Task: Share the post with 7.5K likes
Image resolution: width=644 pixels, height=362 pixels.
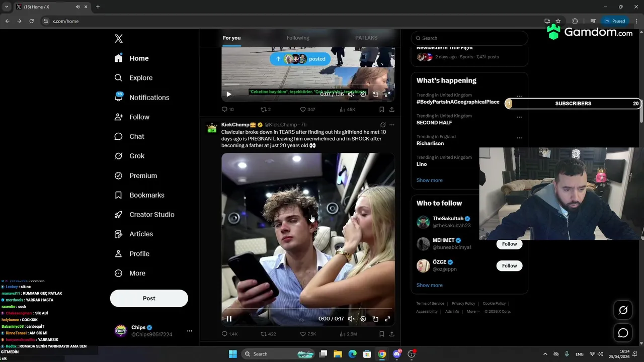Action: tap(391, 334)
